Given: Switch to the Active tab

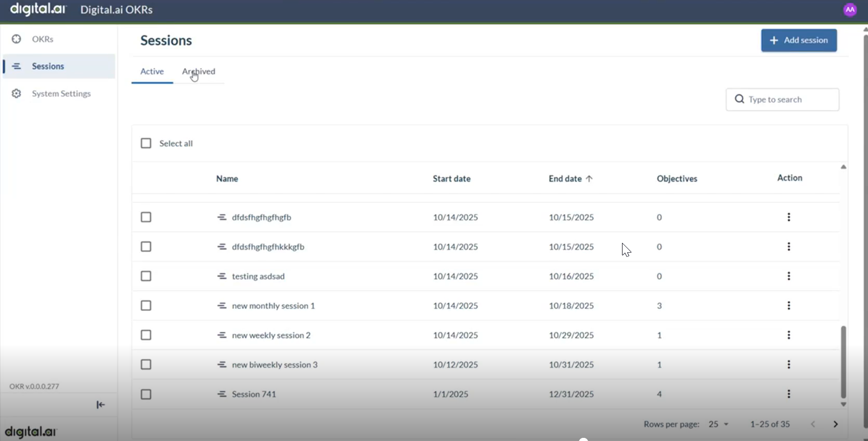Looking at the screenshot, I should (152, 71).
